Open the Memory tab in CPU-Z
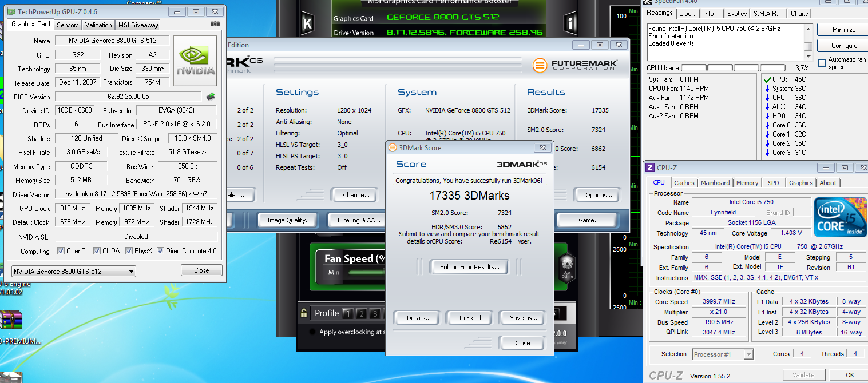 coord(747,183)
